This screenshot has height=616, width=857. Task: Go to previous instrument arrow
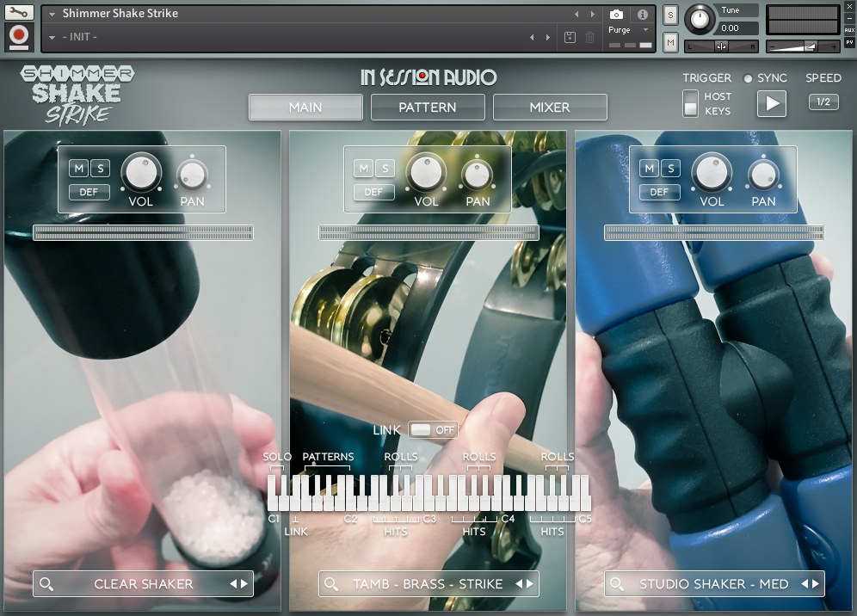coord(576,15)
